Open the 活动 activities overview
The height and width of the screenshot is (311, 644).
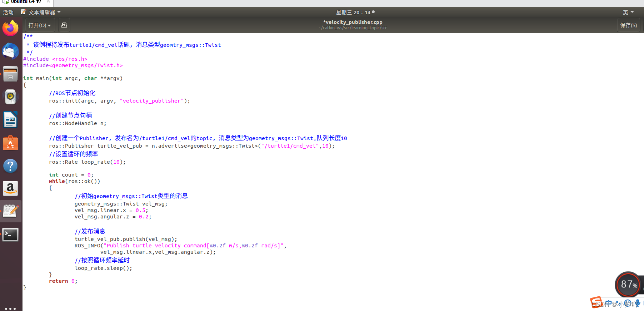[x=8, y=12]
